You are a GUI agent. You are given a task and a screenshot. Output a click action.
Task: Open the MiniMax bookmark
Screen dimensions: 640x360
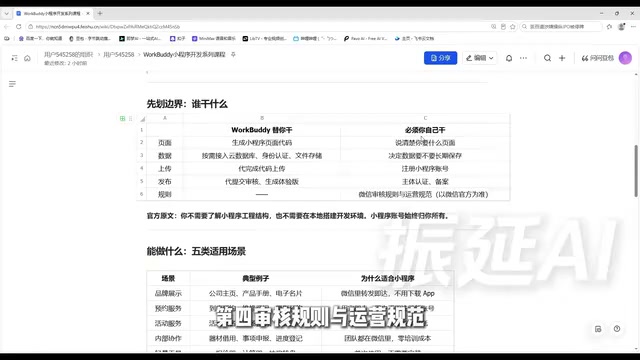[x=214, y=38]
